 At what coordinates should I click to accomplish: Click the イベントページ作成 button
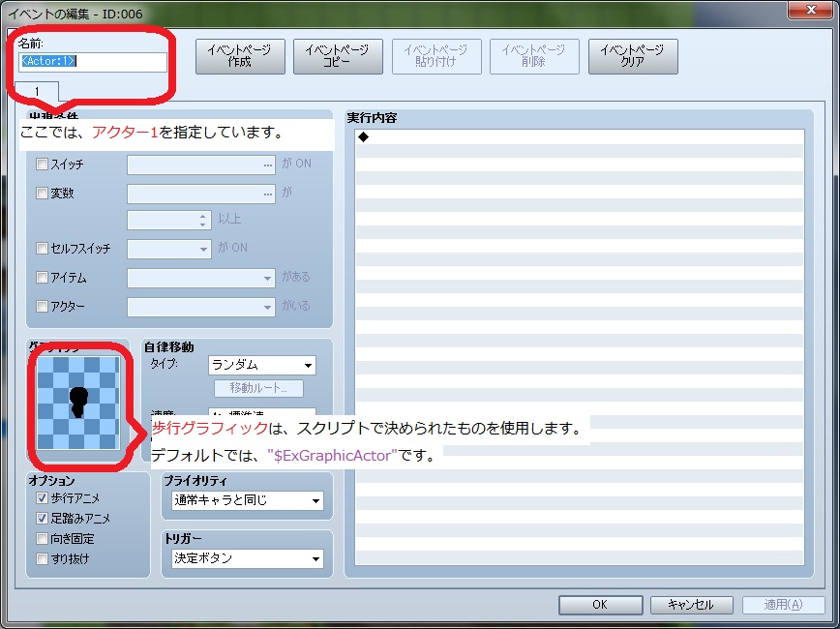tap(239, 56)
